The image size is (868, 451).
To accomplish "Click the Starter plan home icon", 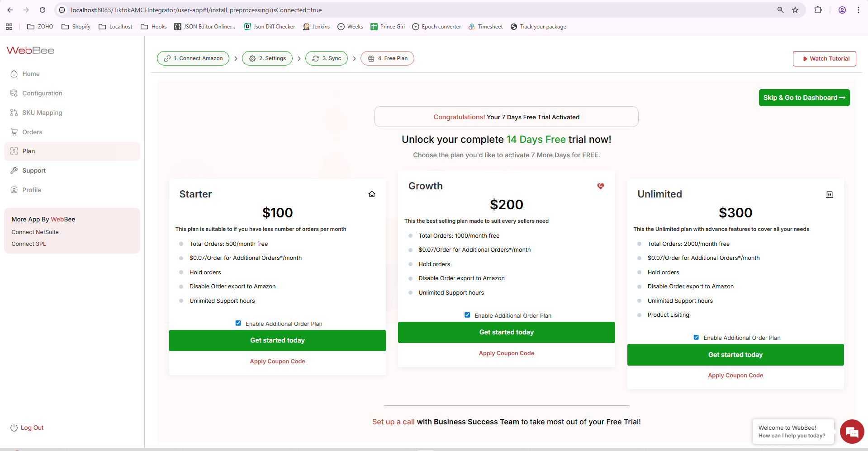I will pyautogui.click(x=372, y=194).
